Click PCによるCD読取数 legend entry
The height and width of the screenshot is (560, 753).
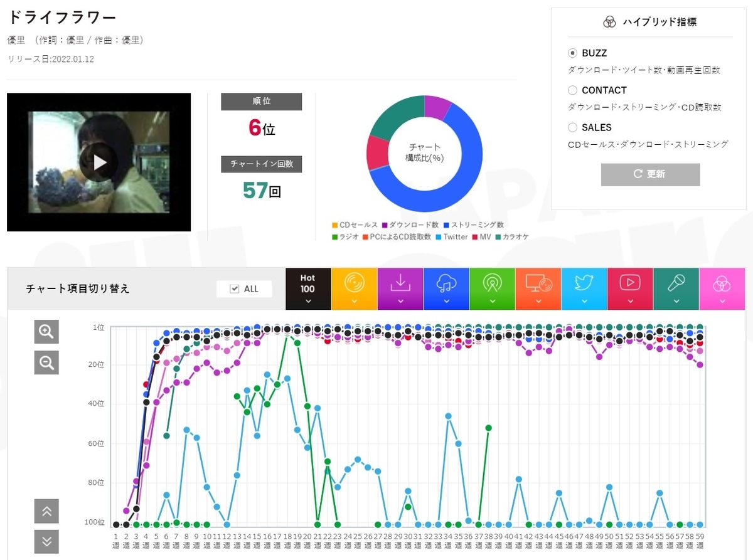(x=397, y=237)
